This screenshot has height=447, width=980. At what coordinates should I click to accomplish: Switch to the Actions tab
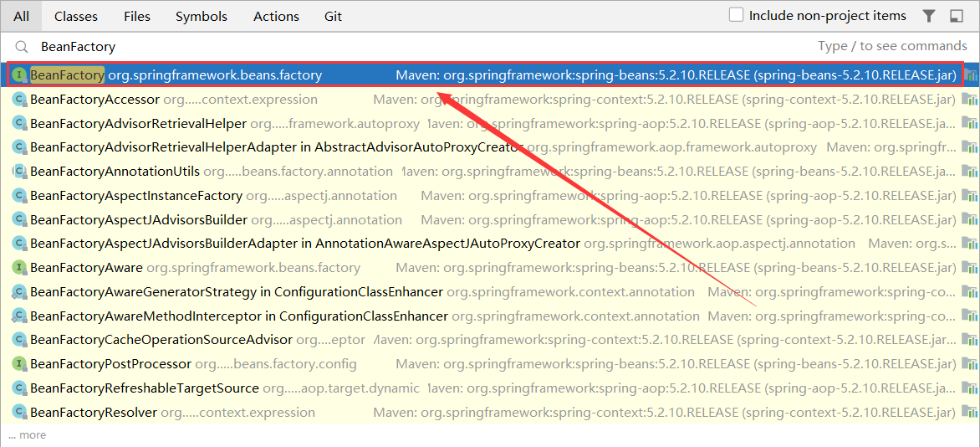276,16
